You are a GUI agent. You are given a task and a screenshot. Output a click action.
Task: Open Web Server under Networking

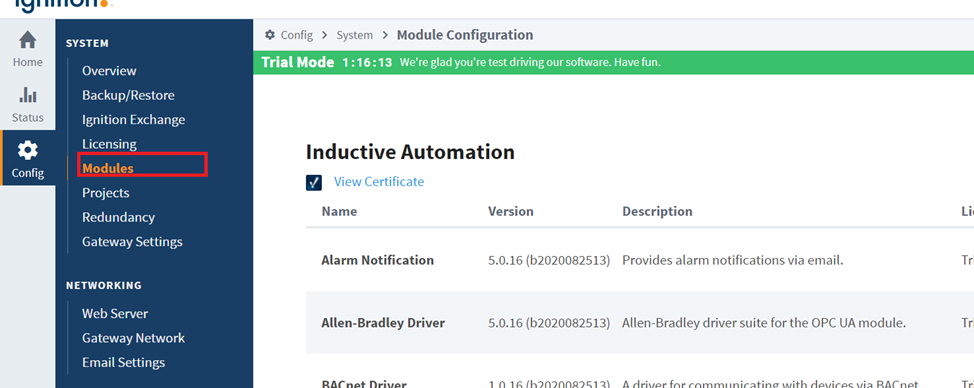pyautogui.click(x=115, y=314)
